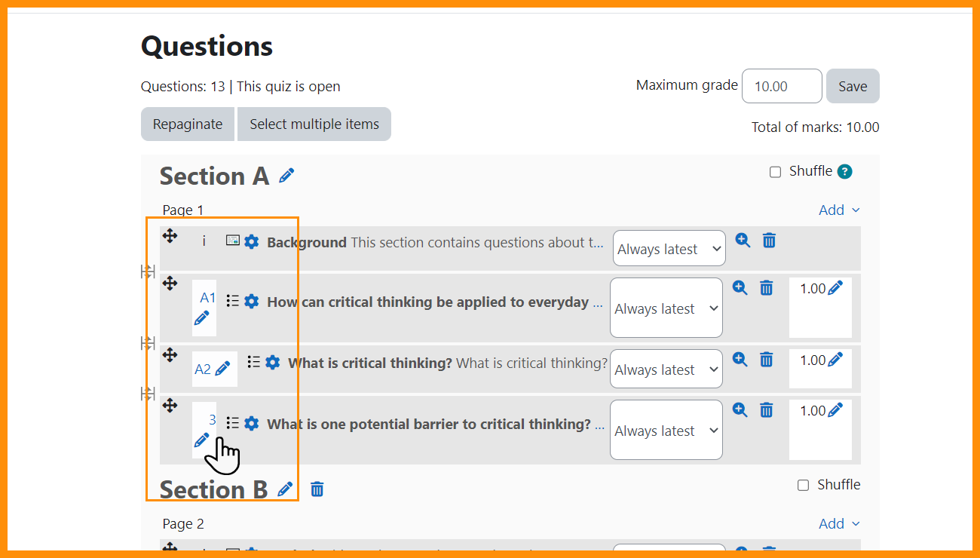980x558 pixels.
Task: Click the move handle for the Background item
Action: pyautogui.click(x=170, y=236)
